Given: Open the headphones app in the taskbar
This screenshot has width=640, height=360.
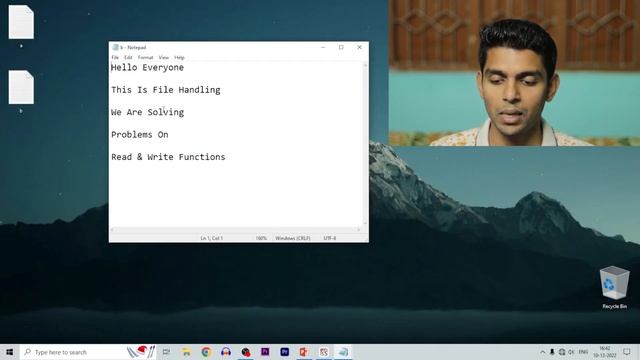Looking at the screenshot, I should [226, 352].
